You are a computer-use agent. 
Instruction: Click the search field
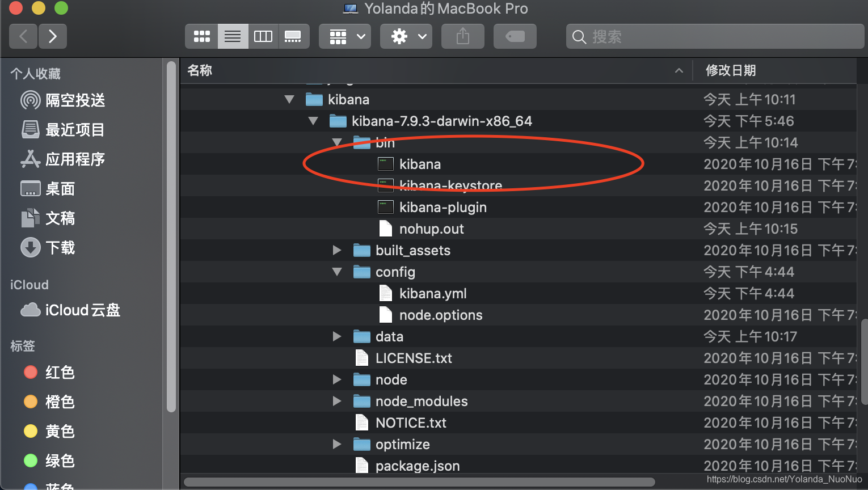[715, 37]
